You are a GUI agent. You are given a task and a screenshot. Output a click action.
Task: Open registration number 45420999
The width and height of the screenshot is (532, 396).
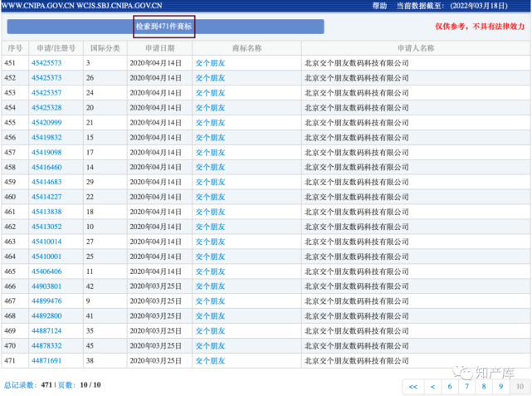point(46,123)
